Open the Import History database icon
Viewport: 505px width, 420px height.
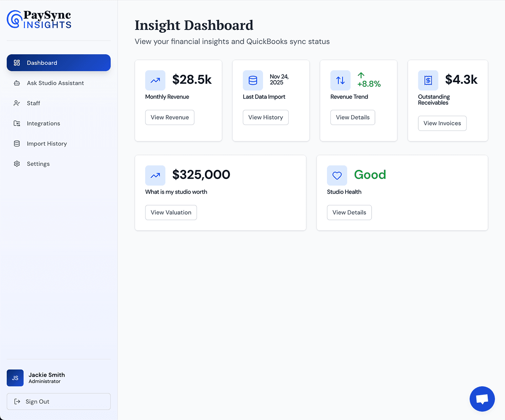click(16, 144)
